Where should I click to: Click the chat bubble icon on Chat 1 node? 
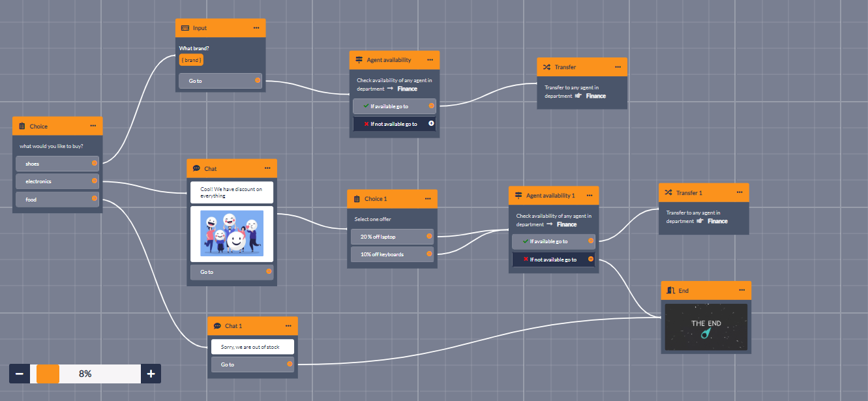click(x=217, y=326)
